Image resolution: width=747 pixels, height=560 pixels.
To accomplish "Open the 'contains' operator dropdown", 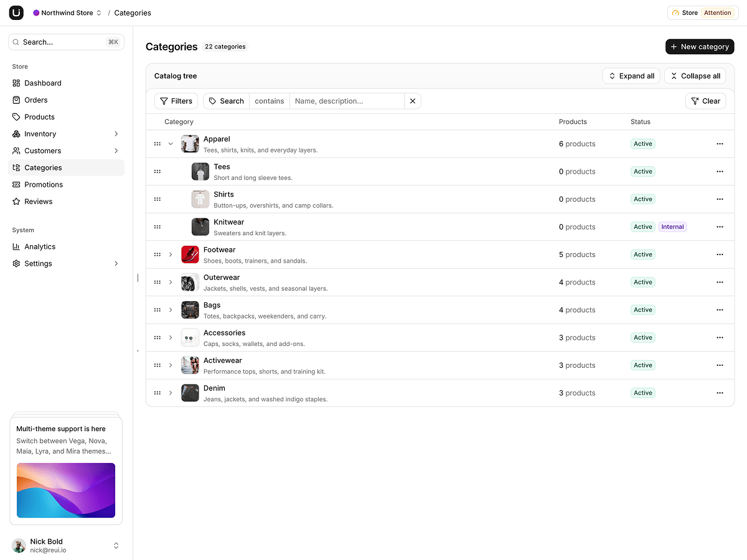I will coord(270,101).
